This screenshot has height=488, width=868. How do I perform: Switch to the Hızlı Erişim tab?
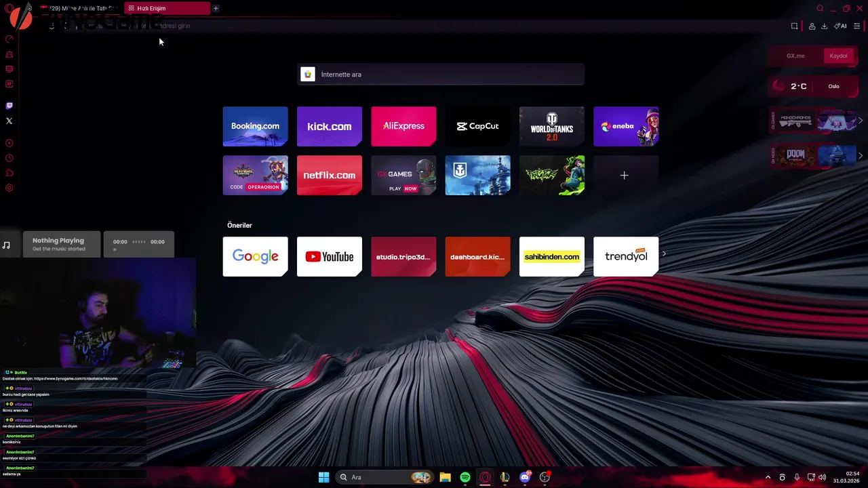coord(167,8)
